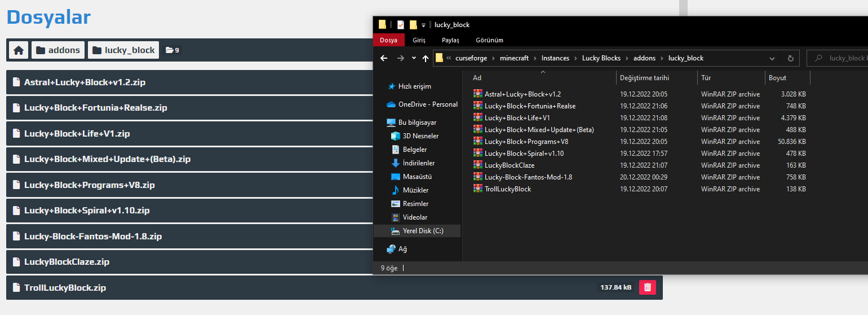Open Belgeler folder in the sidebar

[409, 150]
